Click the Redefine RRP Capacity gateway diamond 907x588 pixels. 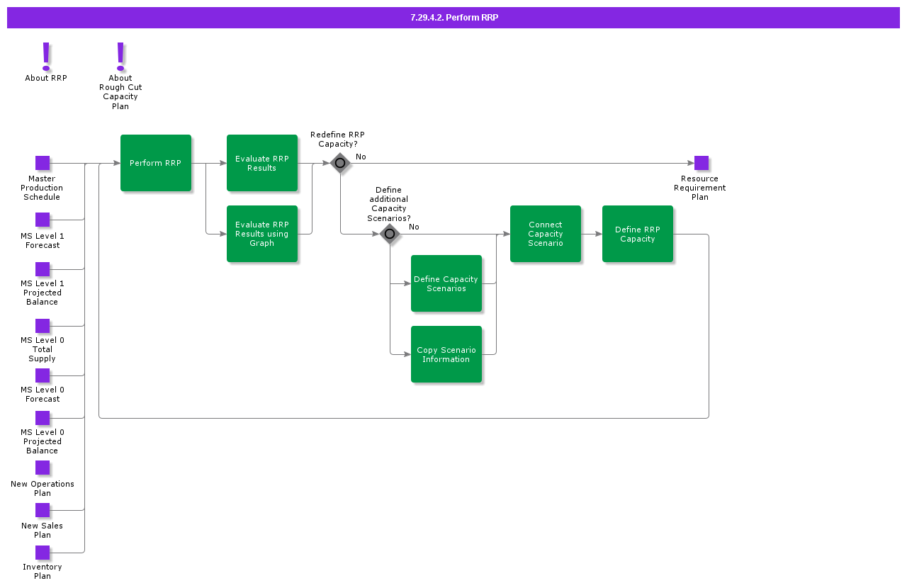pos(340,163)
